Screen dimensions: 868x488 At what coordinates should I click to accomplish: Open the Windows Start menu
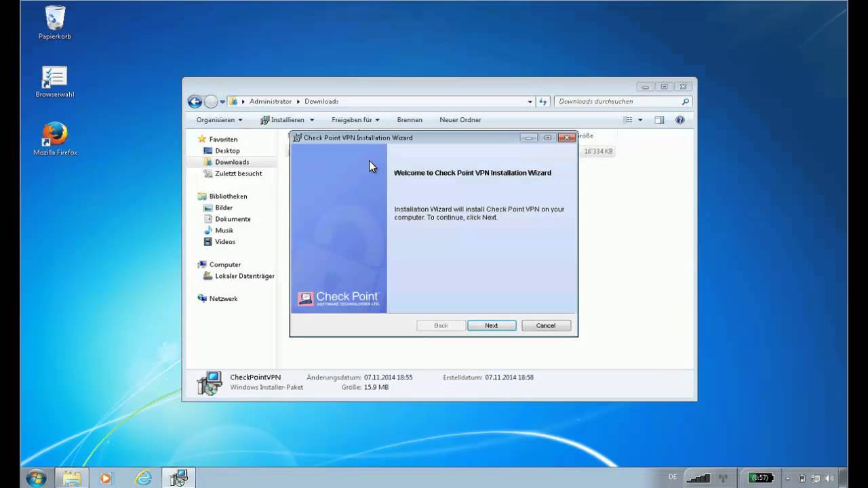click(x=36, y=478)
